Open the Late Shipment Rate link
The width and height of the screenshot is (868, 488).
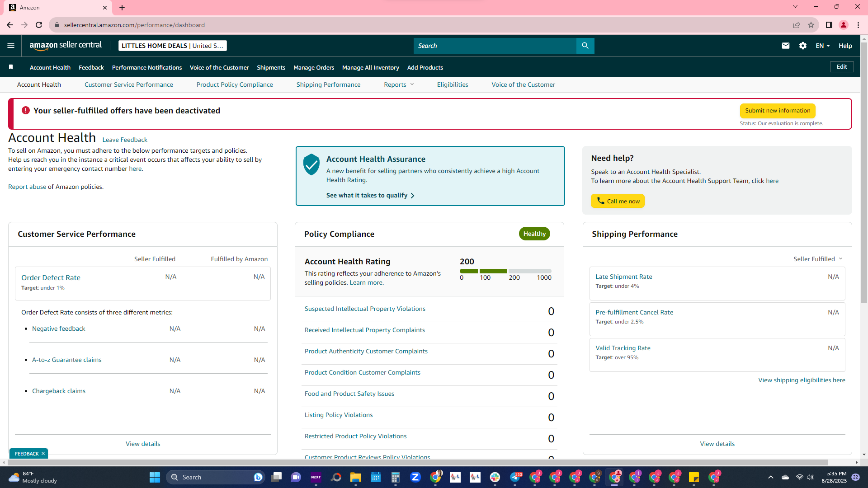pyautogui.click(x=624, y=277)
